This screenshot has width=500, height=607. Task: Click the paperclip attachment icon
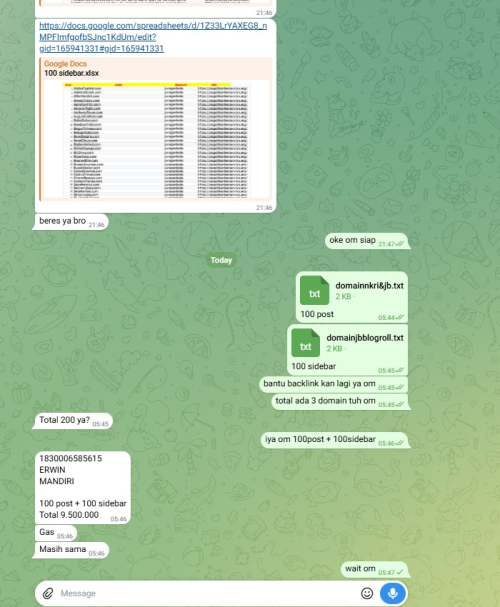tap(48, 593)
